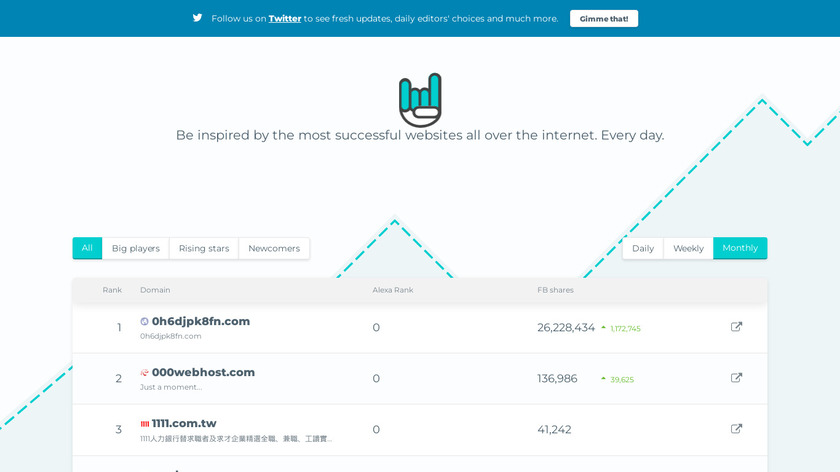
Task: Click the Alexa Rank column header
Action: [393, 290]
